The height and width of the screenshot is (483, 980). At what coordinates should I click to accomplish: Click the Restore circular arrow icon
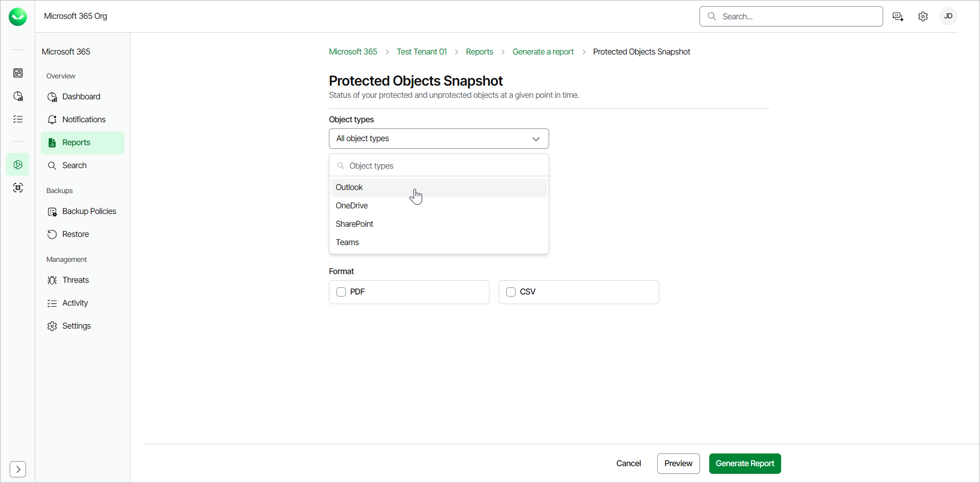[x=52, y=234]
